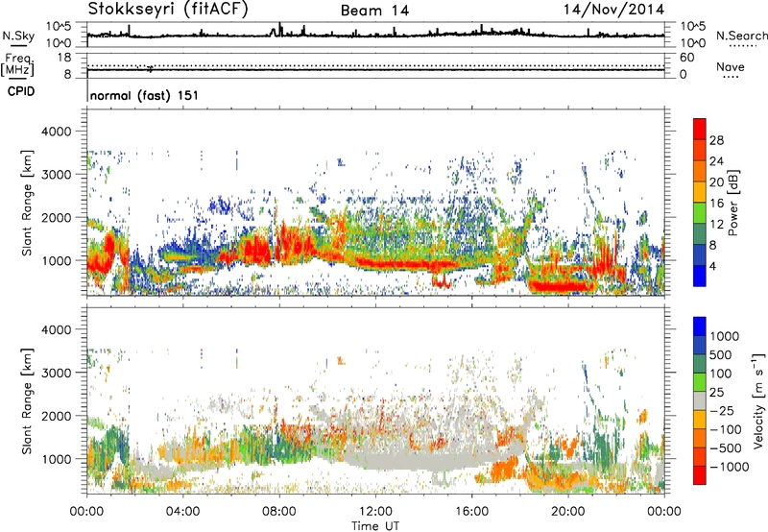Select the "N.Search" legend label
The height and width of the screenshot is (532, 768).
pyautogui.click(x=741, y=36)
